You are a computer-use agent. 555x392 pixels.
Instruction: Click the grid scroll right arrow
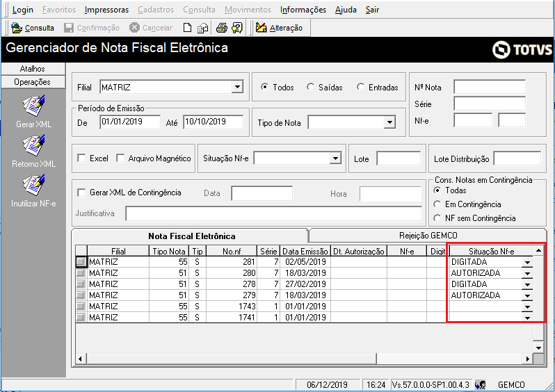[527, 359]
